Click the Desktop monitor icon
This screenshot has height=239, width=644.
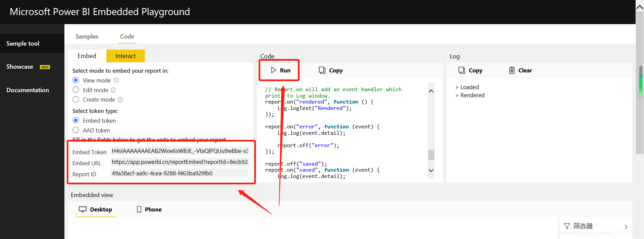(83, 209)
